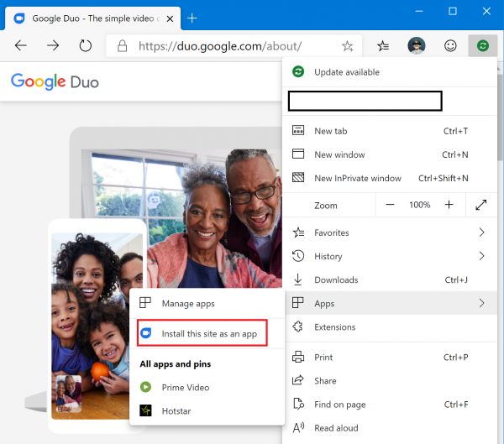This screenshot has width=504, height=444.
Task: Click the smiley feedback icon
Action: [449, 46]
